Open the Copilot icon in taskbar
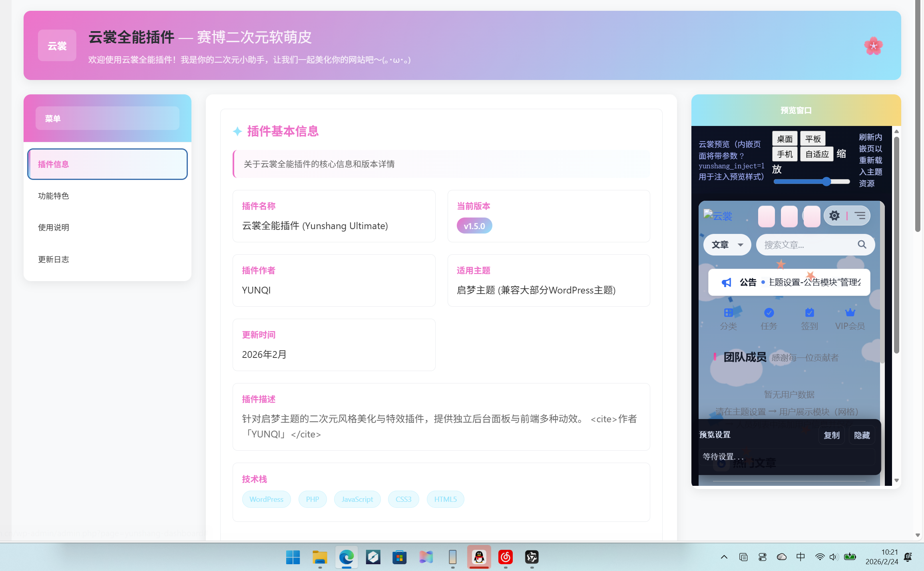Image resolution: width=924 pixels, height=571 pixels. pyautogui.click(x=426, y=557)
